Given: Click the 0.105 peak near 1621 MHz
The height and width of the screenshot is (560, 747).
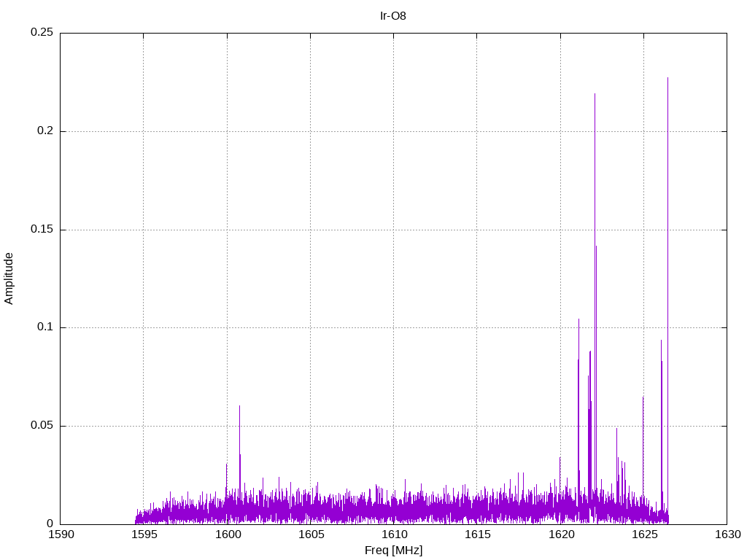Looking at the screenshot, I should 578,320.
